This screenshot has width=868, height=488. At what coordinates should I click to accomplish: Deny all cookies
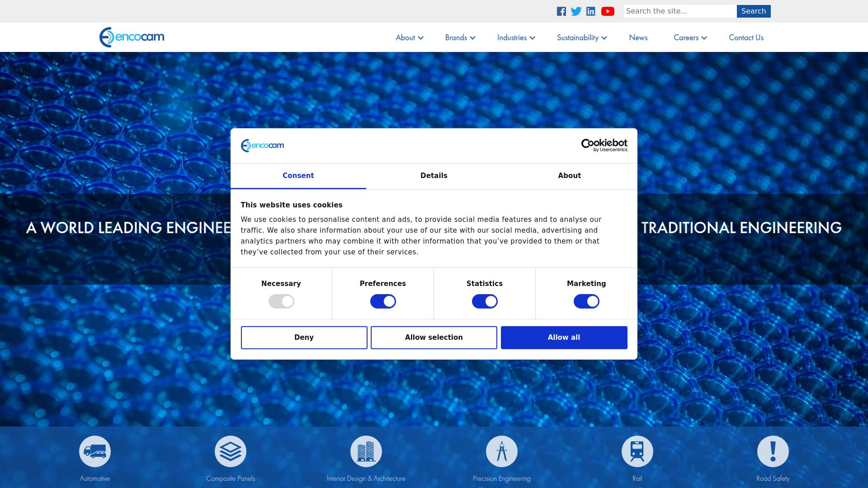click(x=304, y=337)
